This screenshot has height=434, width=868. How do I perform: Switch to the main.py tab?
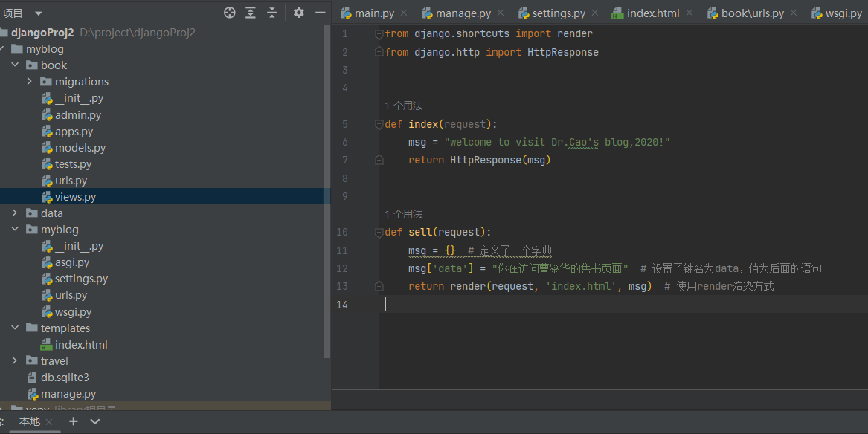tap(374, 13)
